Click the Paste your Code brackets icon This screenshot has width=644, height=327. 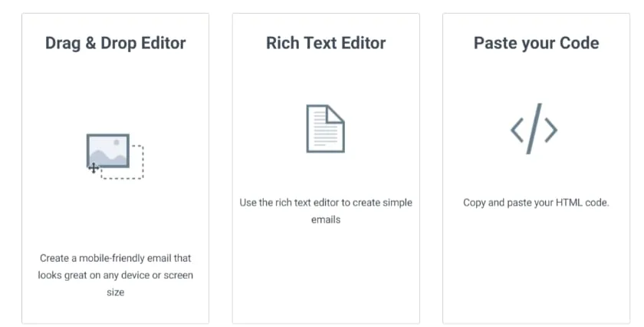(x=534, y=129)
